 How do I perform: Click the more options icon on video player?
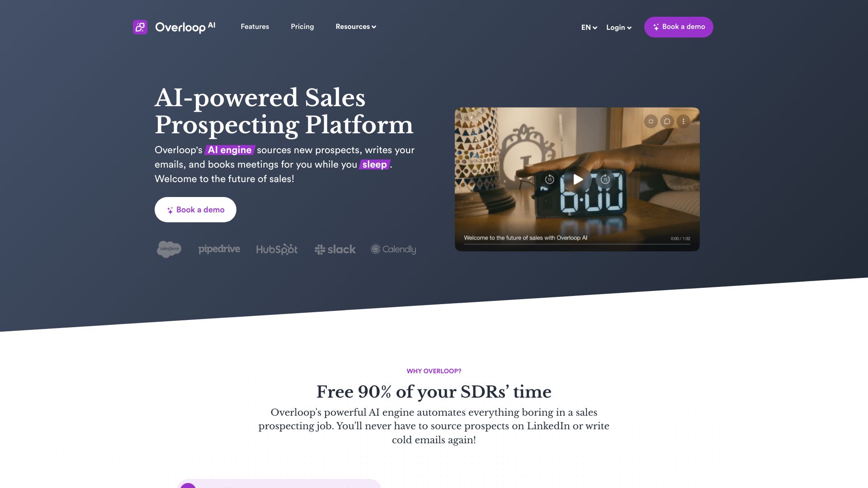click(684, 122)
